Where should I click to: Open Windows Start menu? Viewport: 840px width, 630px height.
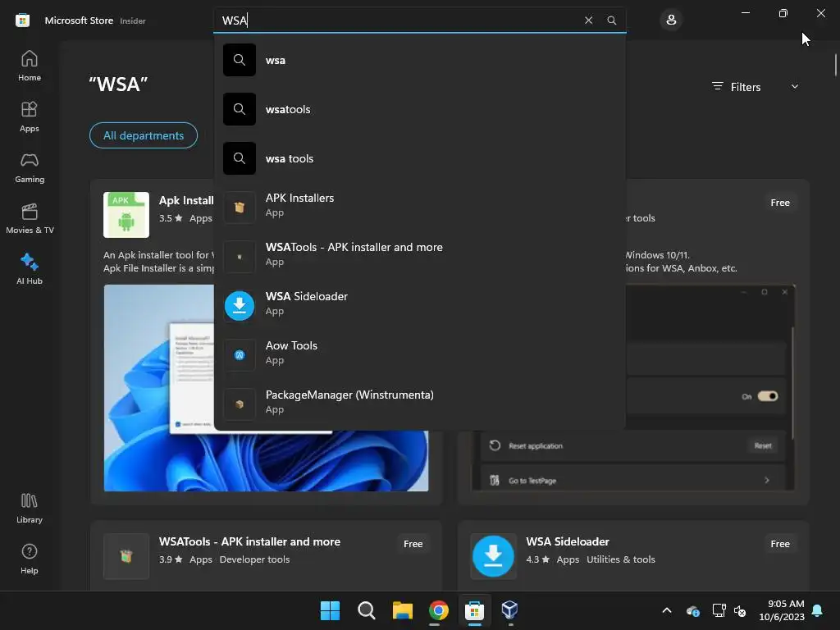[330, 610]
